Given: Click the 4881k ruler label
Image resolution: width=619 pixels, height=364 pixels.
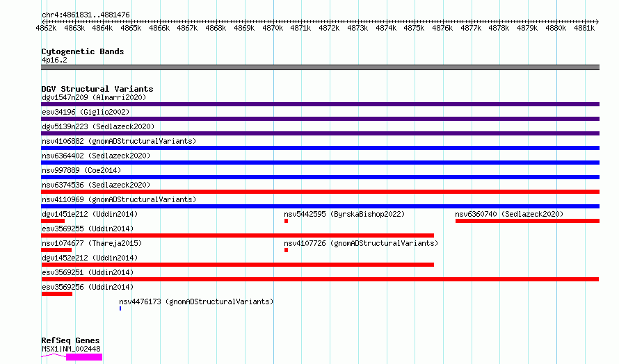Looking at the screenshot, I should 584,28.
